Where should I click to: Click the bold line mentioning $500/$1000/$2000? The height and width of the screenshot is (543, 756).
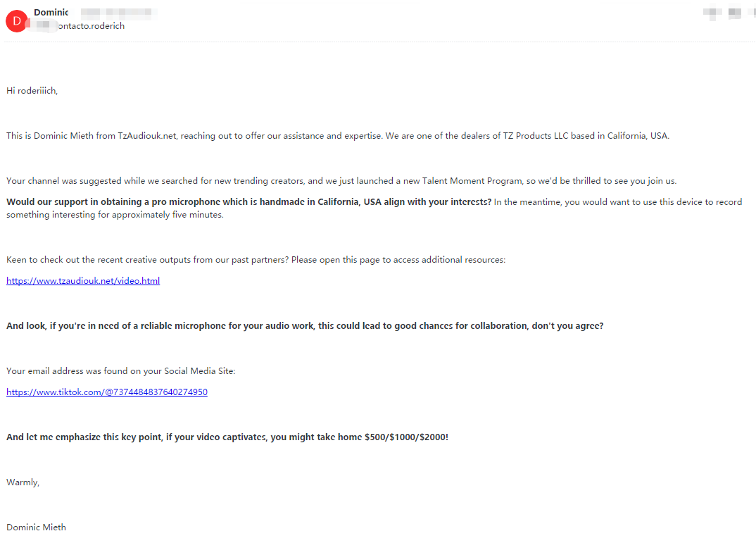point(227,437)
